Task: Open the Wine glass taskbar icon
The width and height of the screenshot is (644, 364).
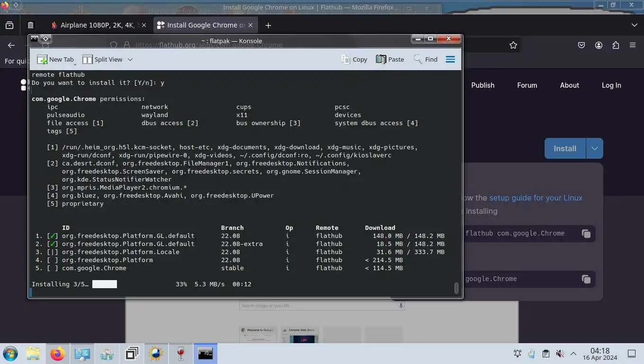Action: point(180,354)
